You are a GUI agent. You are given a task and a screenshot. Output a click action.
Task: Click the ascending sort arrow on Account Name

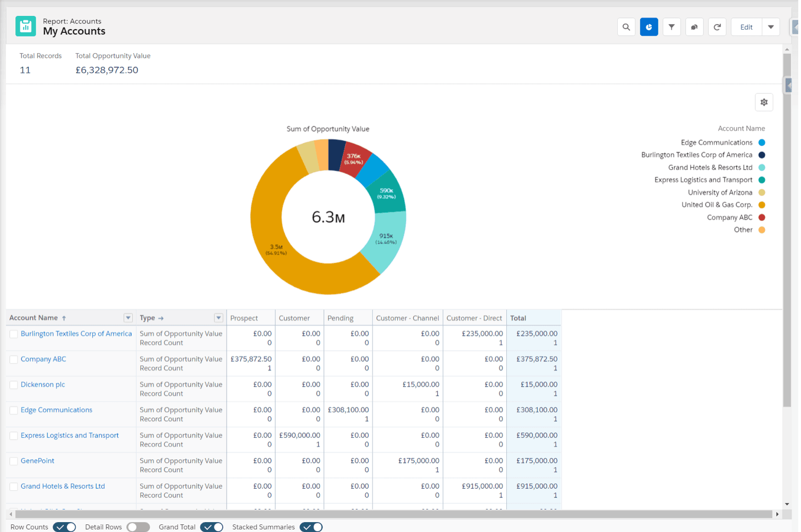click(64, 318)
